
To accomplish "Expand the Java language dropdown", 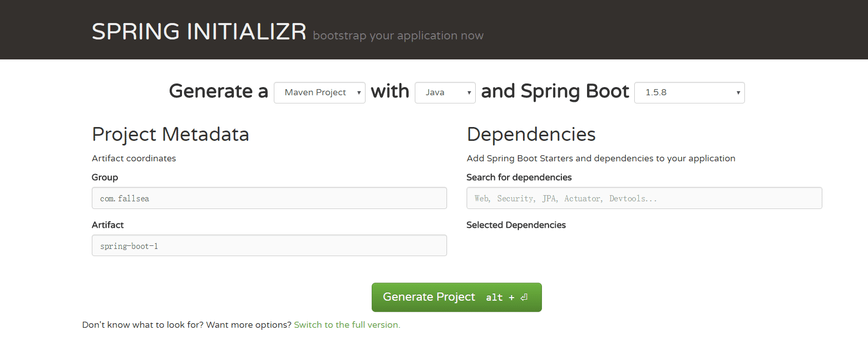I will pyautogui.click(x=445, y=93).
